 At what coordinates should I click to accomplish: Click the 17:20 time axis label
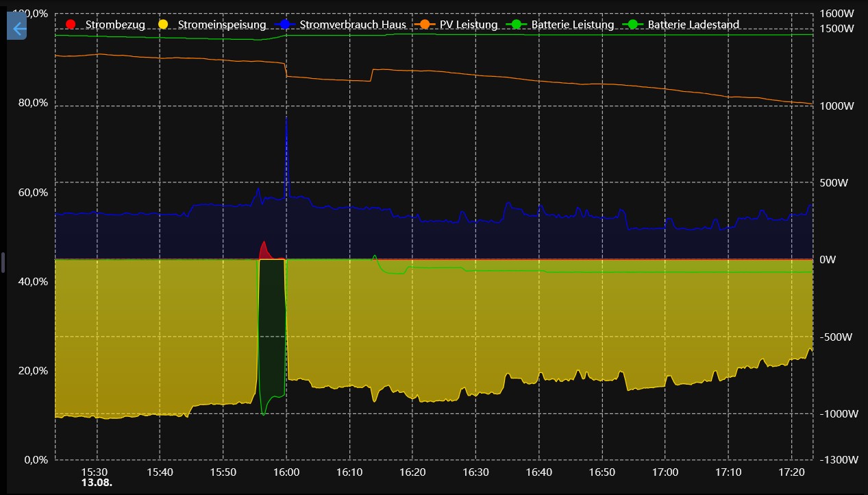click(791, 472)
